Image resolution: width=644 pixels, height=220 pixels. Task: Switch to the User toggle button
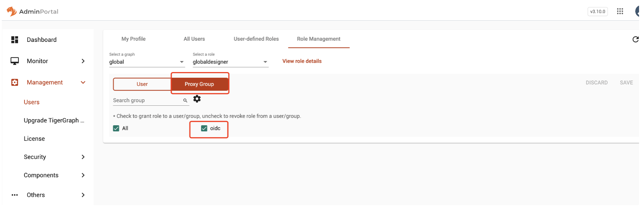[x=142, y=84]
